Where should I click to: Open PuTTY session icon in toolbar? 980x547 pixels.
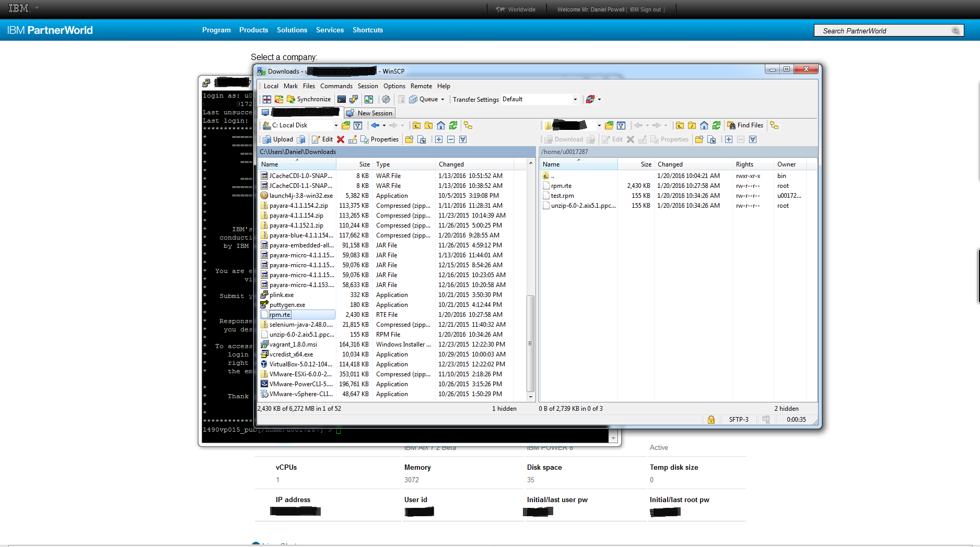click(354, 99)
